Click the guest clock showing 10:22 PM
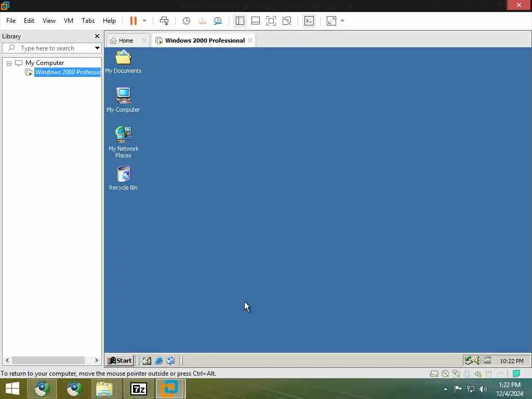 (x=511, y=361)
